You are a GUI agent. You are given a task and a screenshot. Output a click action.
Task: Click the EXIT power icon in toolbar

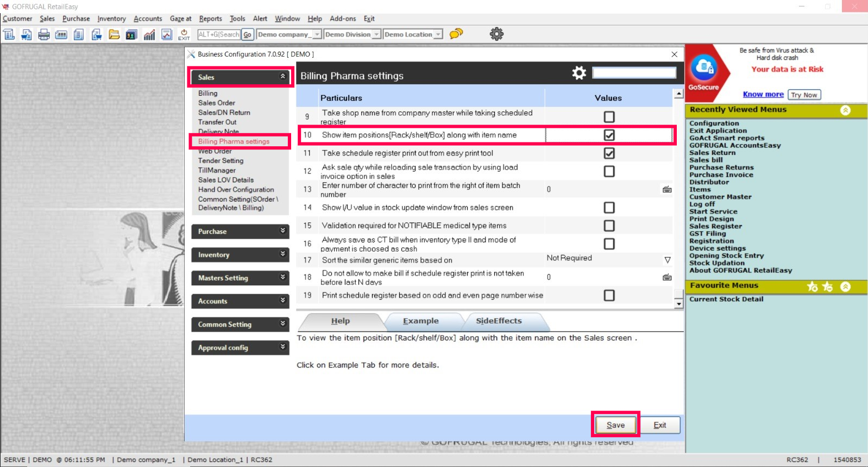pos(184,34)
